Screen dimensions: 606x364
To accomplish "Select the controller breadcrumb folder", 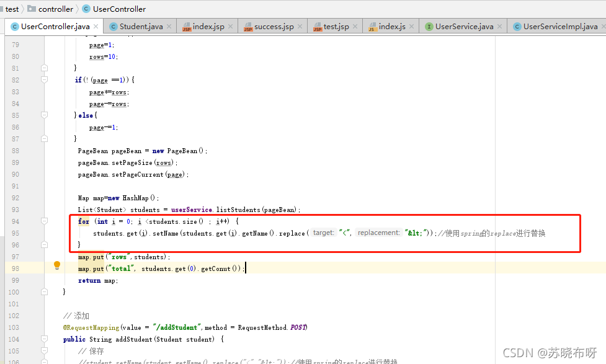I will (x=50, y=9).
